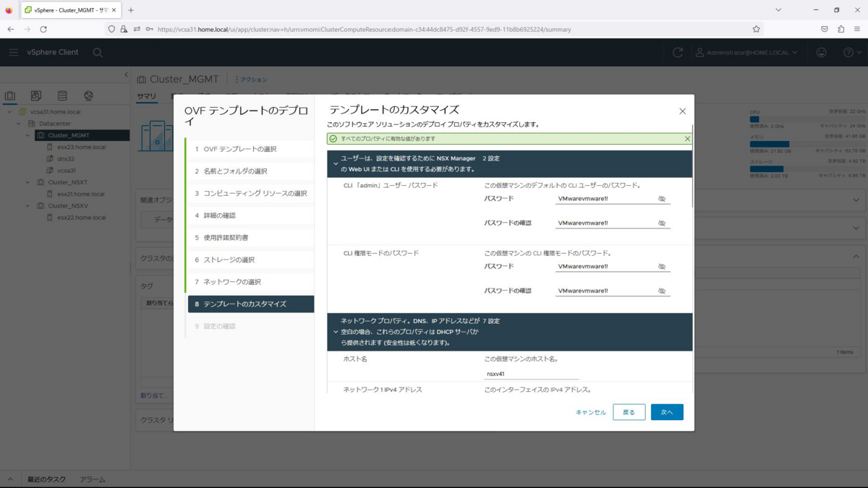The width and height of the screenshot is (868, 488).
Task: Click the browser reload icon
Action: pyautogui.click(x=43, y=29)
